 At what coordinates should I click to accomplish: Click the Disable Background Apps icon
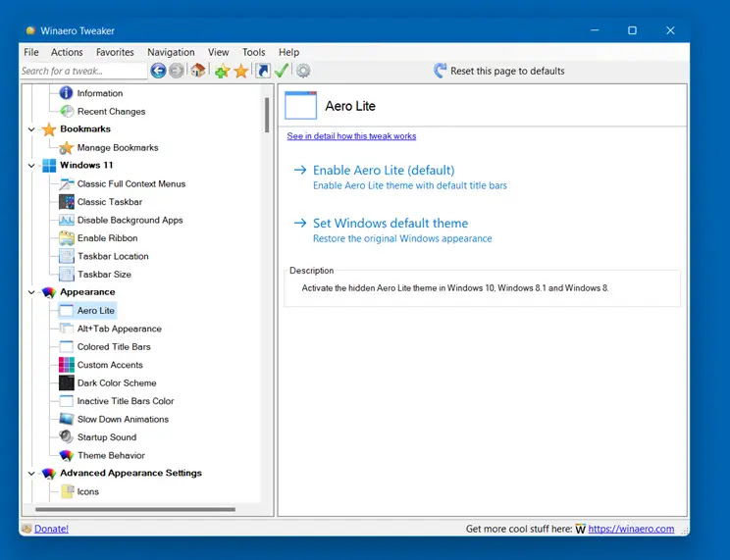tap(67, 221)
